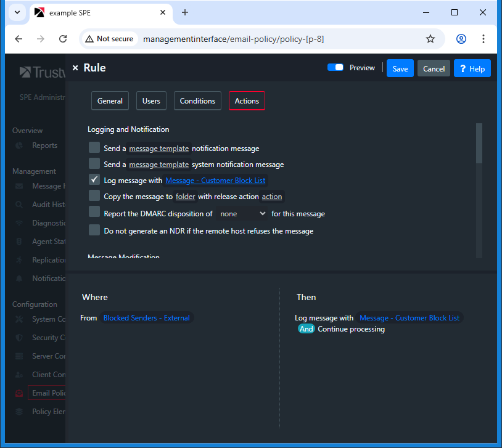Click the Actions panel vertical scrollbar
Image resolution: width=502 pixels, height=448 pixels.
point(479,143)
